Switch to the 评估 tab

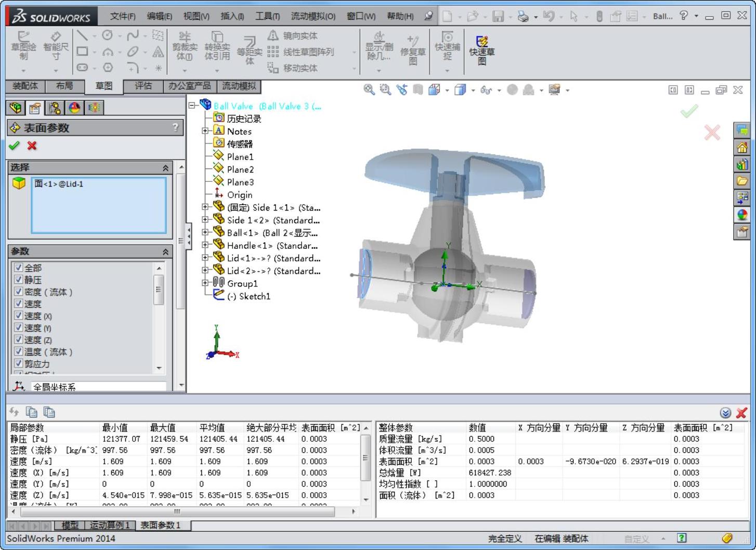(143, 86)
